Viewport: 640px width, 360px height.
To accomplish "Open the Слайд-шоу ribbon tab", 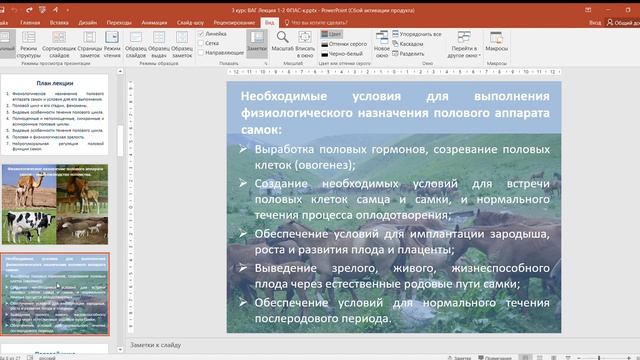I will tap(190, 23).
